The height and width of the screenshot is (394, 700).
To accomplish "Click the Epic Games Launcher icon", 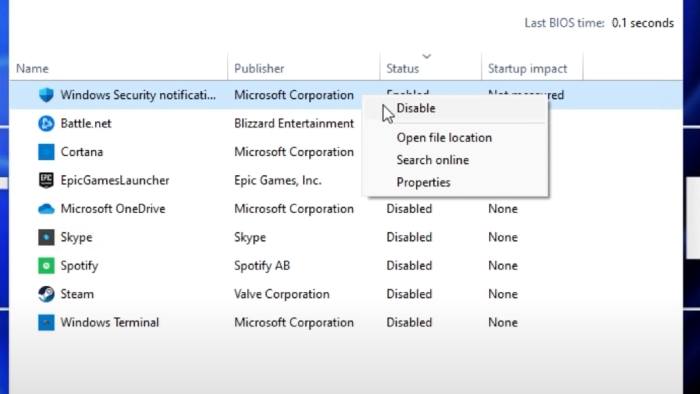I will (46, 180).
